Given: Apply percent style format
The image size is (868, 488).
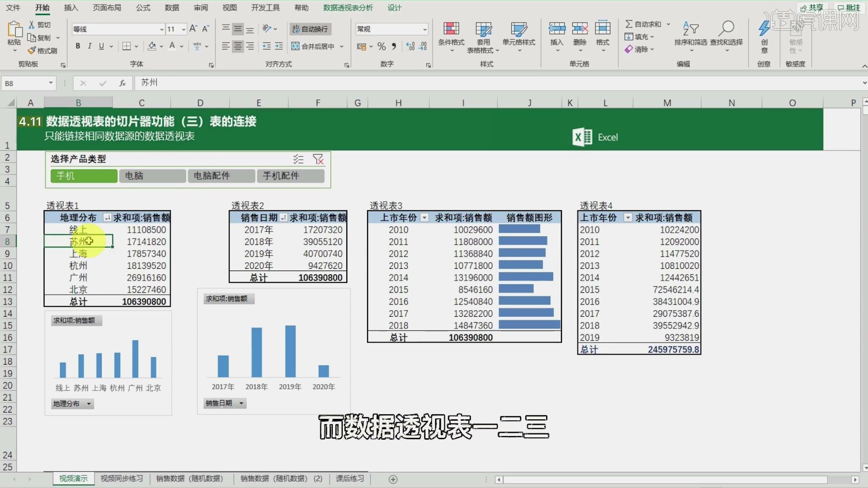Looking at the screenshot, I should [x=382, y=46].
